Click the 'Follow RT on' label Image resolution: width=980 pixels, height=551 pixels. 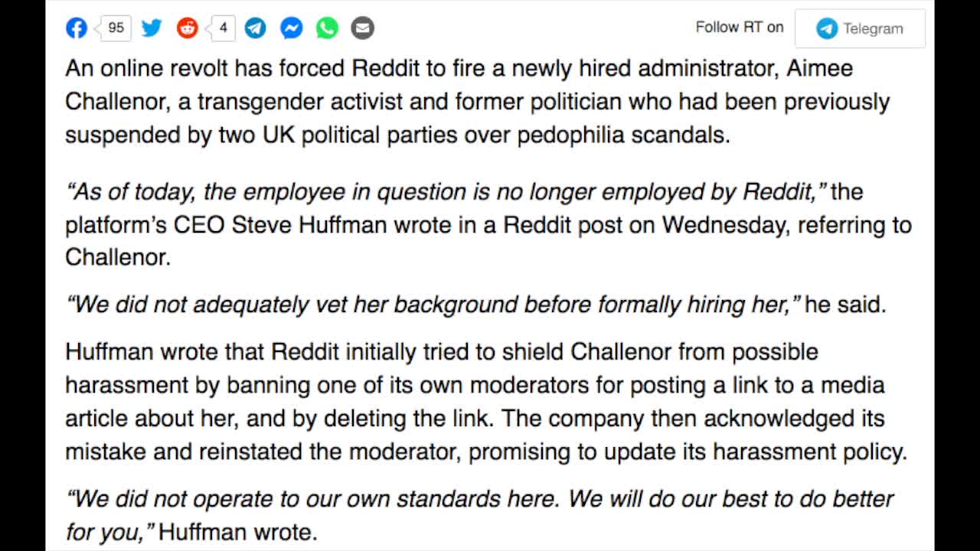(740, 28)
